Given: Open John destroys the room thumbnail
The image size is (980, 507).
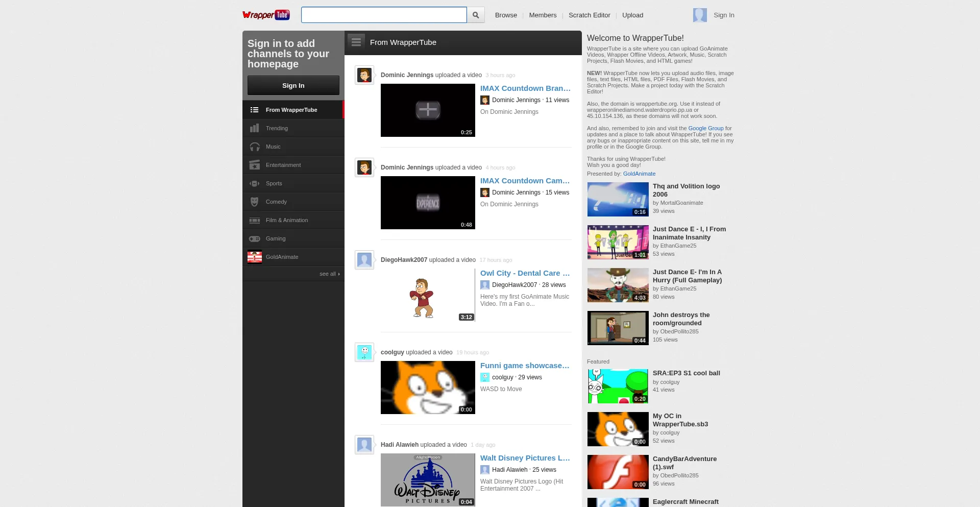Looking at the screenshot, I should (x=618, y=328).
